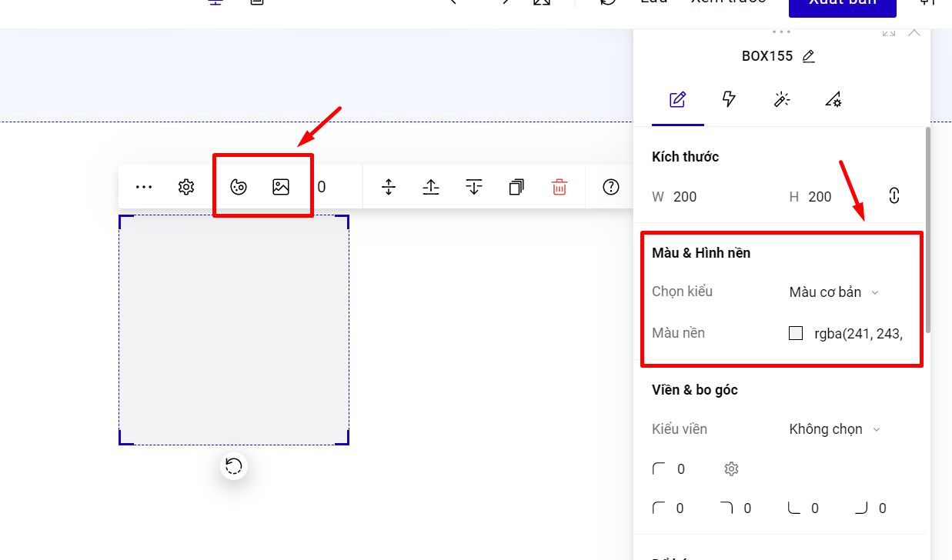Click the bring to front icon
Screen dimensions: 952x560
[x=431, y=187]
